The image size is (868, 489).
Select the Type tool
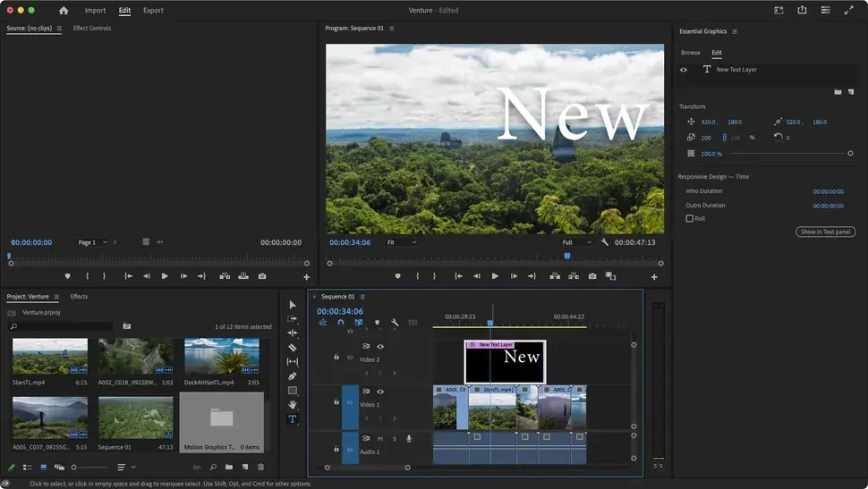pyautogui.click(x=292, y=419)
